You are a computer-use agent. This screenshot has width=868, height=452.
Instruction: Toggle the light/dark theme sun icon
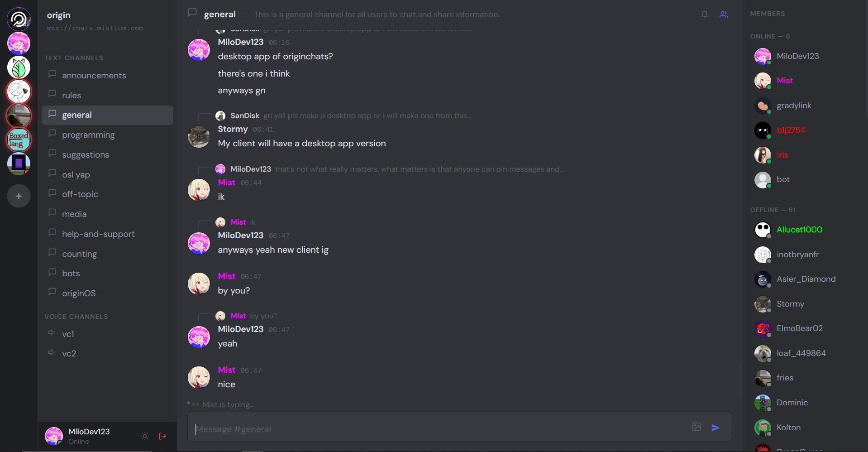pos(145,436)
